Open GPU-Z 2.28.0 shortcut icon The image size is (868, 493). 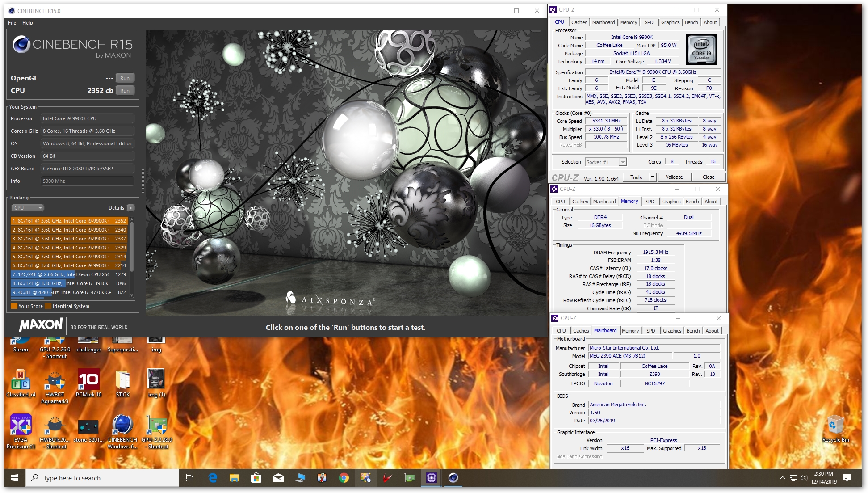click(157, 432)
